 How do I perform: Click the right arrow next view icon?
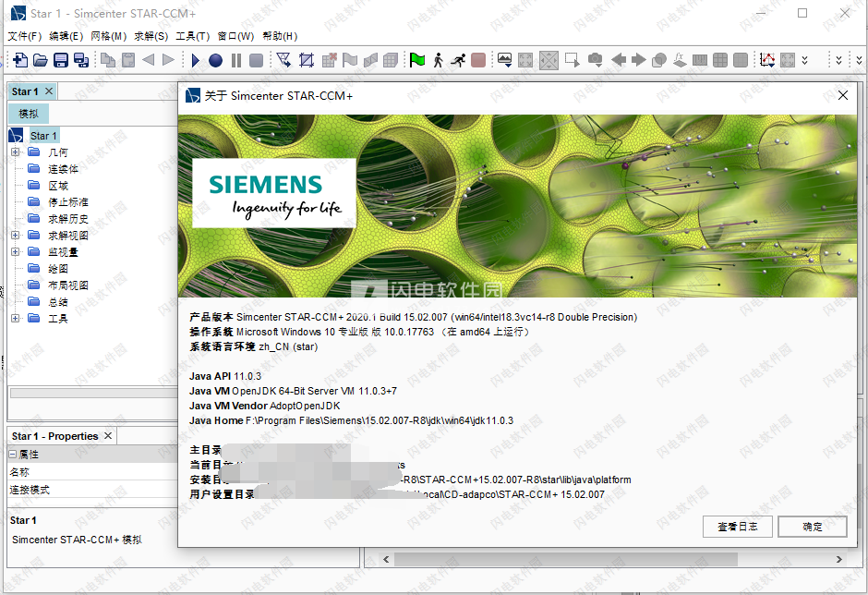point(639,60)
